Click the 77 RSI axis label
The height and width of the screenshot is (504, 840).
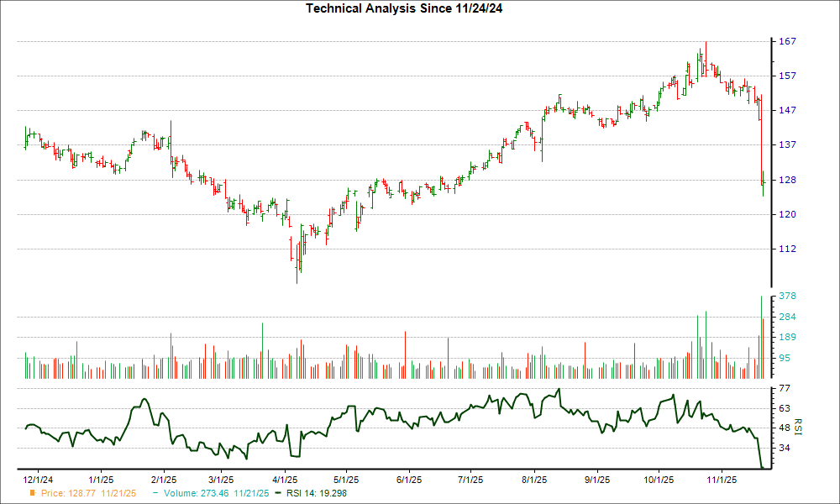tap(785, 388)
